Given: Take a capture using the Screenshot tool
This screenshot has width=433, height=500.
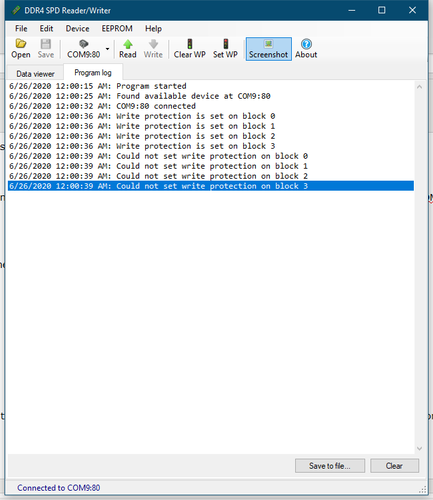Looking at the screenshot, I should (x=269, y=49).
